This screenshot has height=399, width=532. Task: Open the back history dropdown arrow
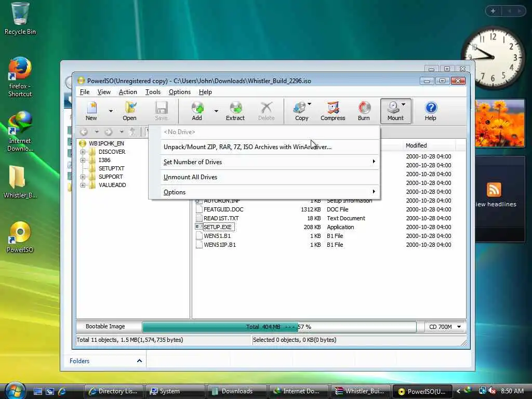(x=97, y=131)
